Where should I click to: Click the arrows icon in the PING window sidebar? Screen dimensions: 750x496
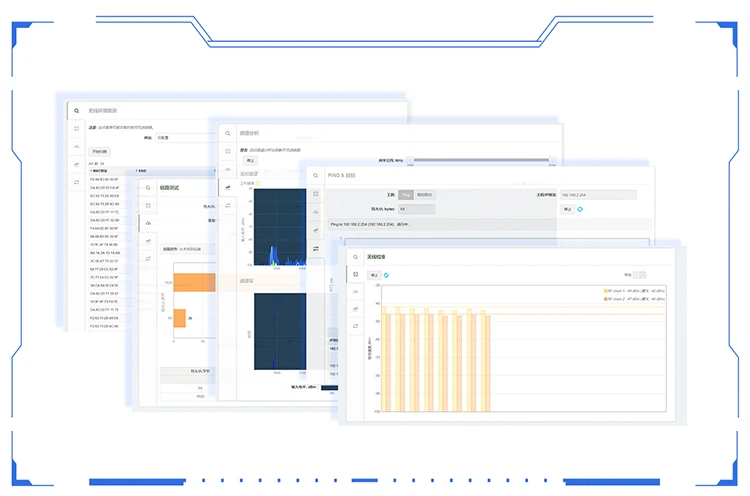316,249
